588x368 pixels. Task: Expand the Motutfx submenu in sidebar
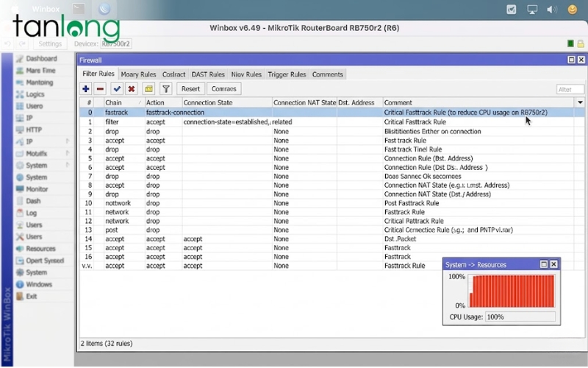[x=67, y=154]
